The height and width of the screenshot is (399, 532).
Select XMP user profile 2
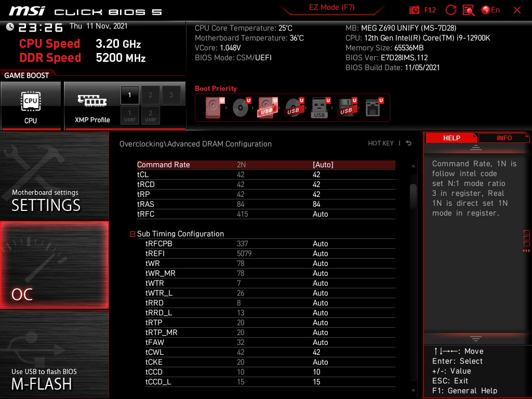click(x=150, y=115)
